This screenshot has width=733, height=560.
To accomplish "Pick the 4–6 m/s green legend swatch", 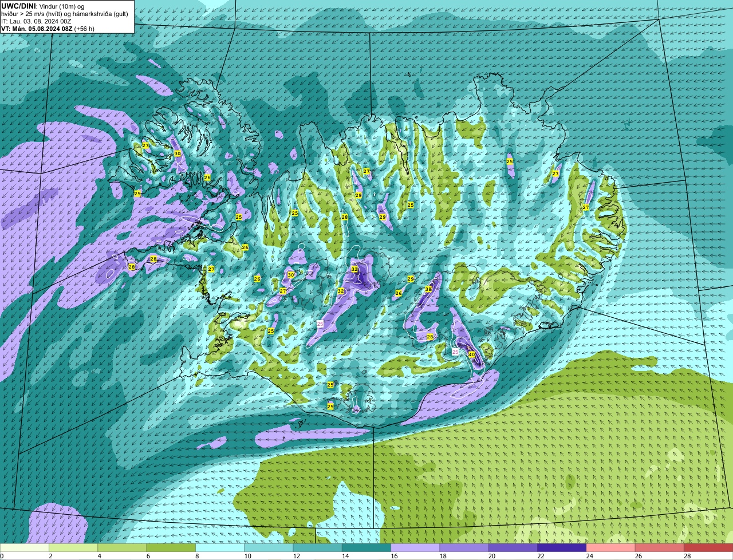I will point(122,547).
